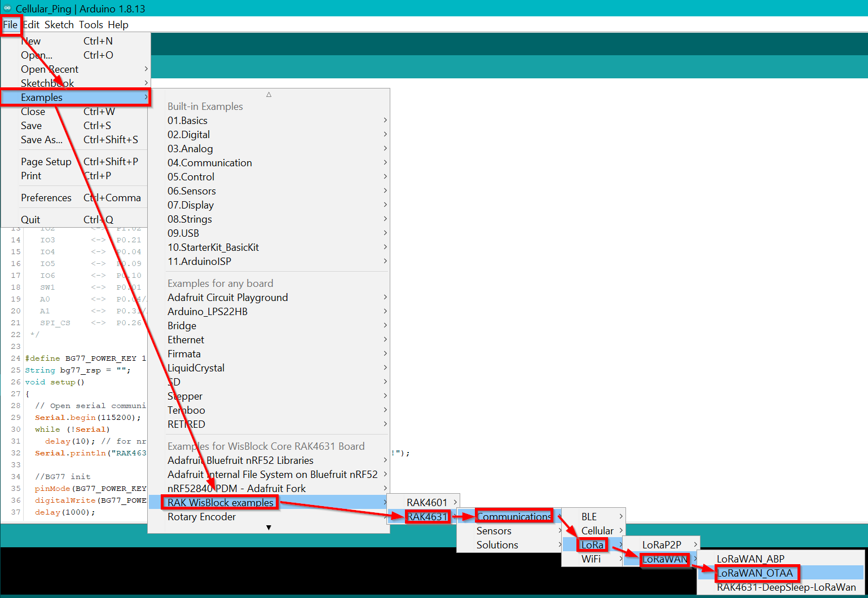Open LoRaWAN_OTAA example
Screen dimensions: 868x598
click(x=781, y=573)
